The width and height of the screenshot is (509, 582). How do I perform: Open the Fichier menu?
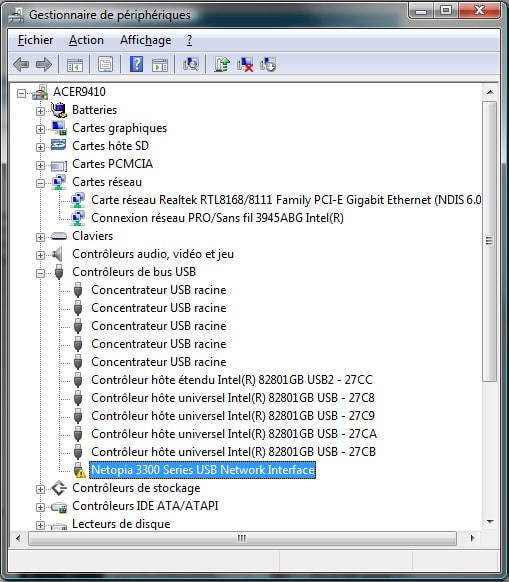tap(35, 40)
